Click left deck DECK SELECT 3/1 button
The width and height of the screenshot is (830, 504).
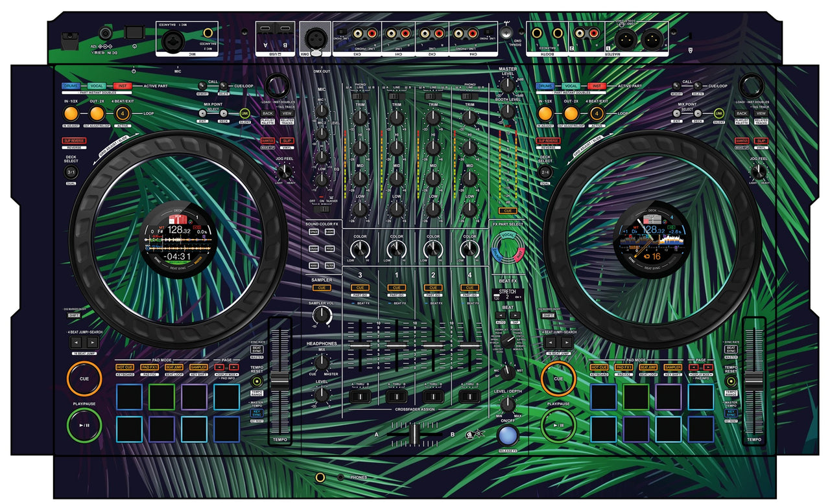tap(71, 172)
